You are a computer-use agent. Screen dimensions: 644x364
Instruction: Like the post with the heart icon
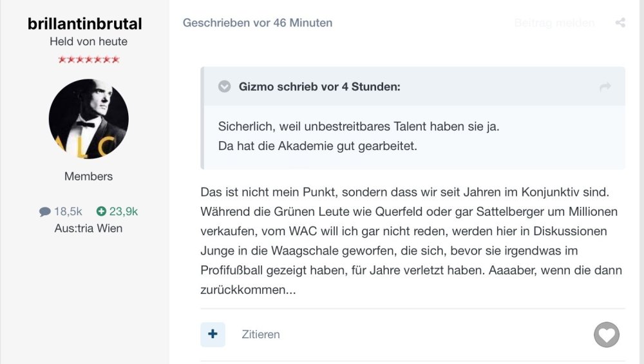coord(606,334)
